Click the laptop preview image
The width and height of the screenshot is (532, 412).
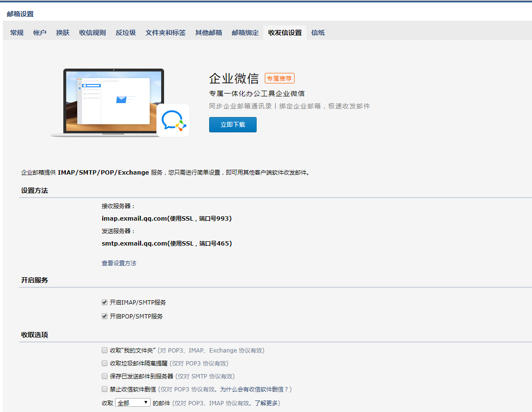pyautogui.click(x=113, y=101)
